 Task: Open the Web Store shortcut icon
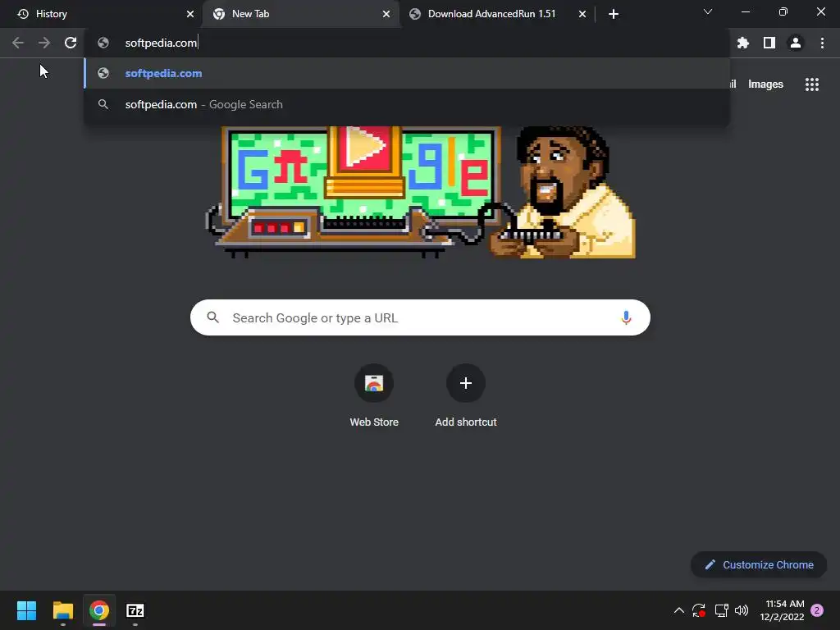tap(374, 383)
